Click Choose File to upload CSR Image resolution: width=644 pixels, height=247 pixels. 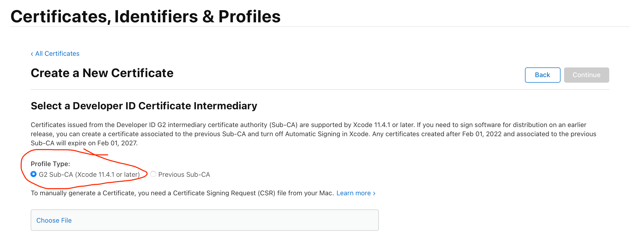point(54,220)
